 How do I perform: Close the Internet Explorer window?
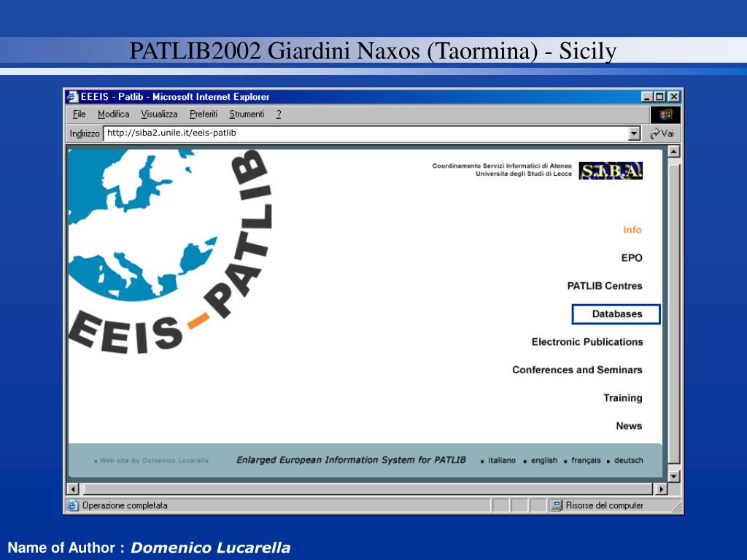(673, 97)
